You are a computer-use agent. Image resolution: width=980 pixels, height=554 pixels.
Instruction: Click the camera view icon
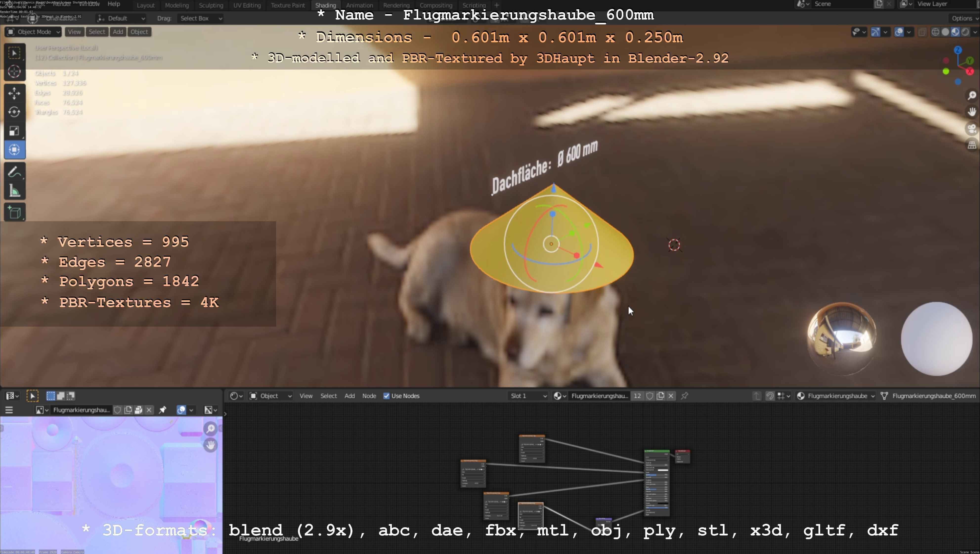tap(972, 128)
